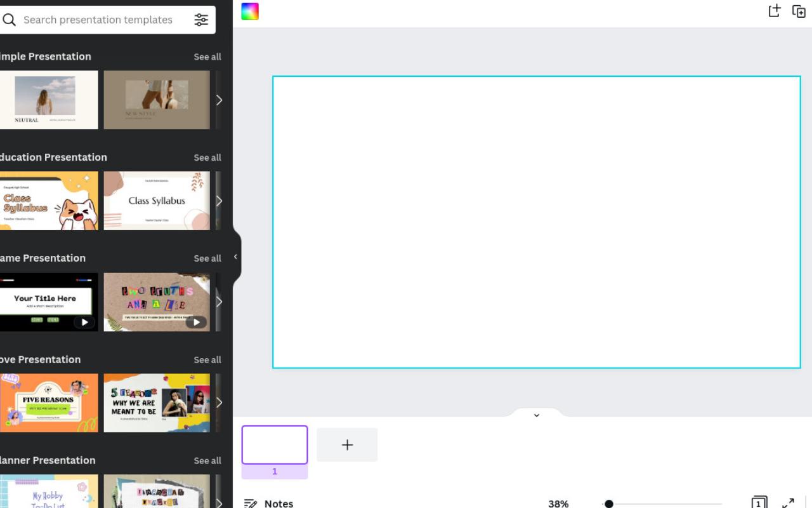Duplicate the page using top-right icon
The height and width of the screenshot is (508, 812).
click(x=799, y=11)
